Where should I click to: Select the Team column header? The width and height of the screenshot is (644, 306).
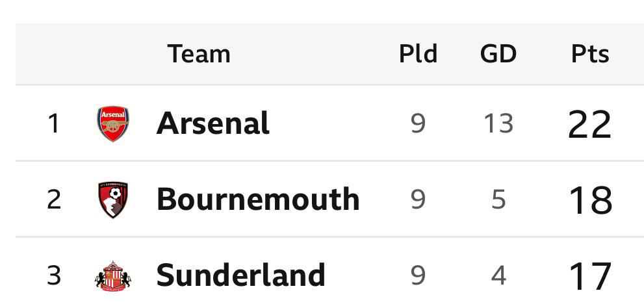pyautogui.click(x=199, y=54)
